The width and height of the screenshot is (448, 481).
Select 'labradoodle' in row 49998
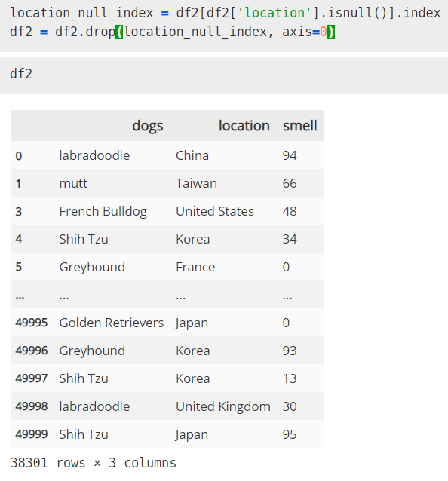[94, 406]
